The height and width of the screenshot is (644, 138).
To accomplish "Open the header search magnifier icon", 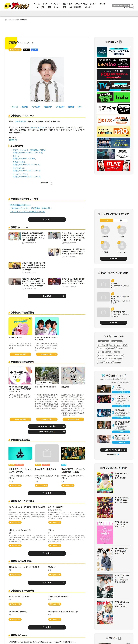I will click(x=132, y=5).
